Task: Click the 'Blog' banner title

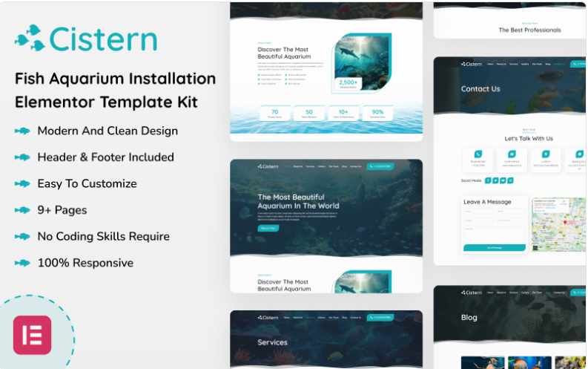Action: pos(469,318)
